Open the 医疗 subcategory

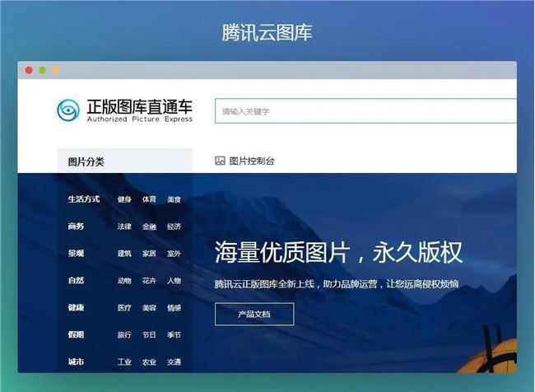click(124, 308)
